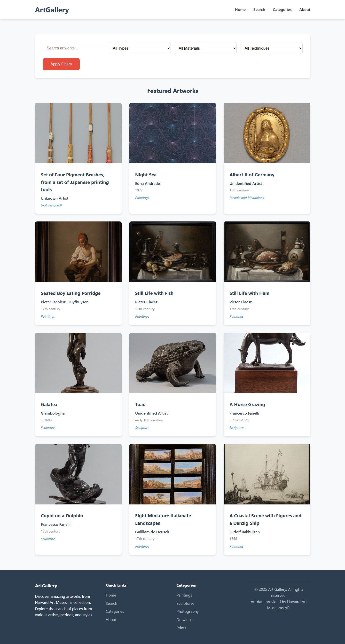Expand the All Materials dropdown

pos(205,48)
